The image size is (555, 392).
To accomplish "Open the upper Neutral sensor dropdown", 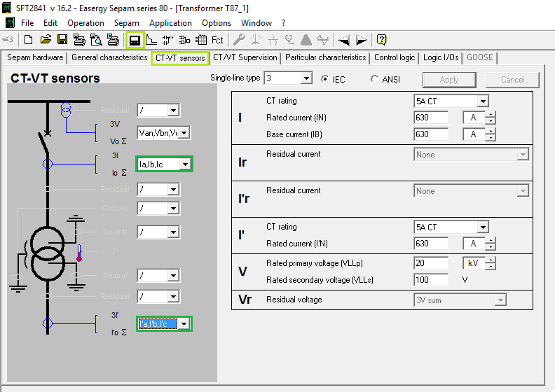I will (x=173, y=232).
